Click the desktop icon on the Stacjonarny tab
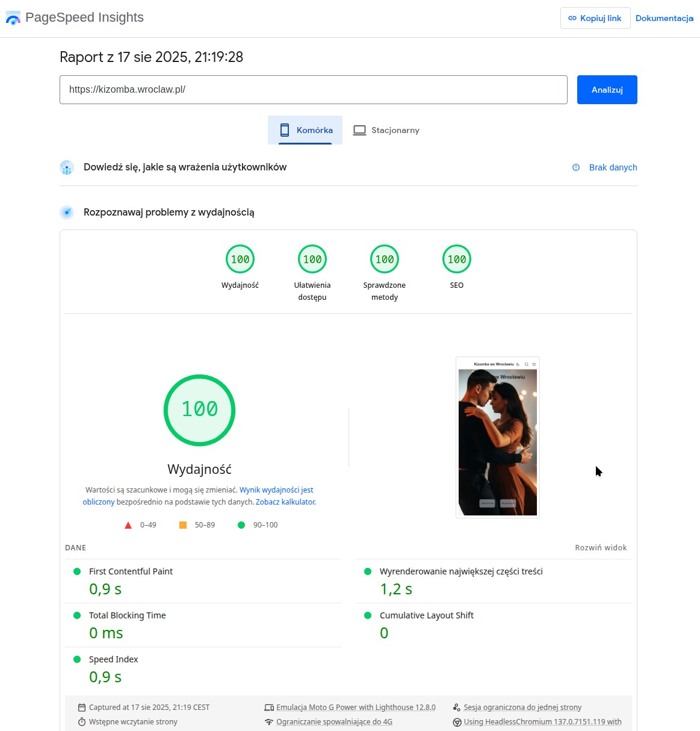The width and height of the screenshot is (700, 731). coord(359,129)
